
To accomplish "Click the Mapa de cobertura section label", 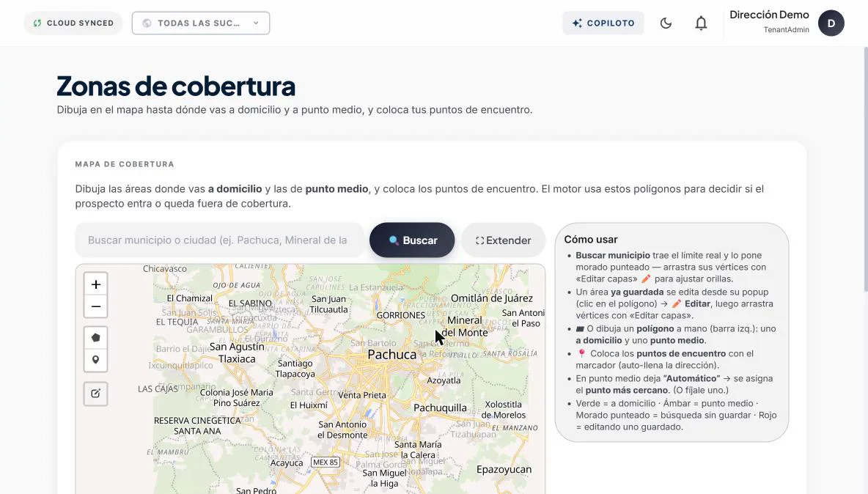I will tap(125, 164).
